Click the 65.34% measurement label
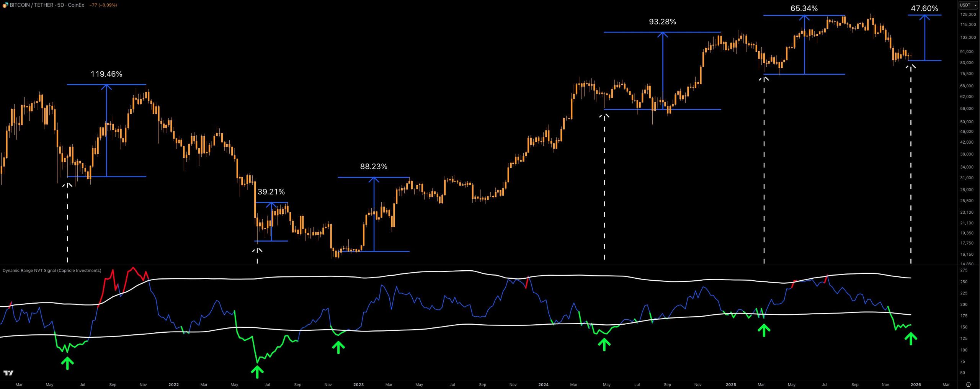Image resolution: width=980 pixels, height=389 pixels. [804, 8]
